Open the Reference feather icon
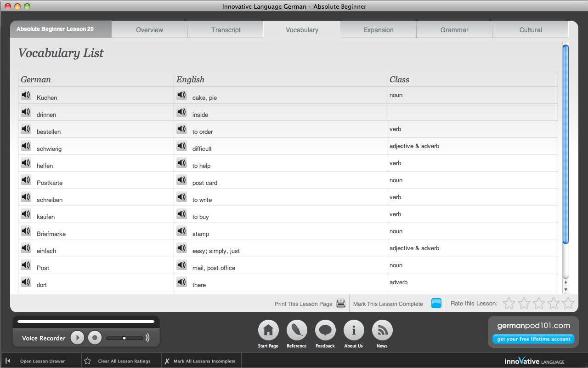Screen dimensions: 588x368 pos(297,330)
